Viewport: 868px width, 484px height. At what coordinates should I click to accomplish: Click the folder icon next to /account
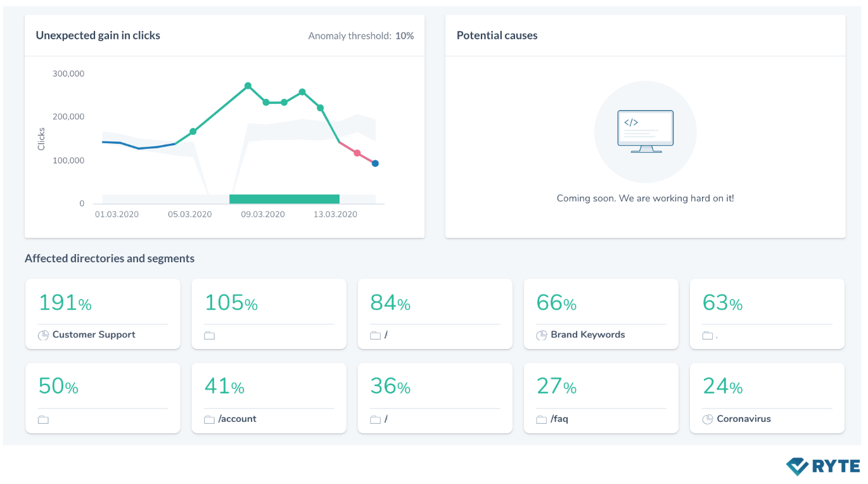[x=209, y=420]
